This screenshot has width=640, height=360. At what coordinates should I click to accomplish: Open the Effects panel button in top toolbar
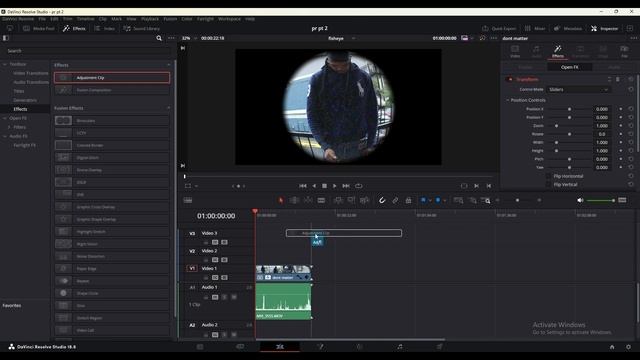tap(74, 29)
